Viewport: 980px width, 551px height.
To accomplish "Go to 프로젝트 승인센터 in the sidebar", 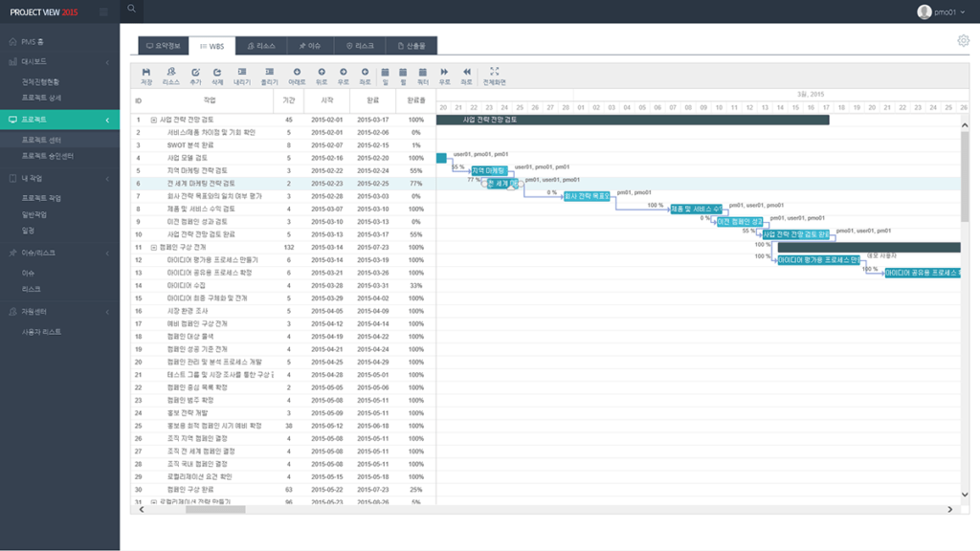I will (x=48, y=155).
